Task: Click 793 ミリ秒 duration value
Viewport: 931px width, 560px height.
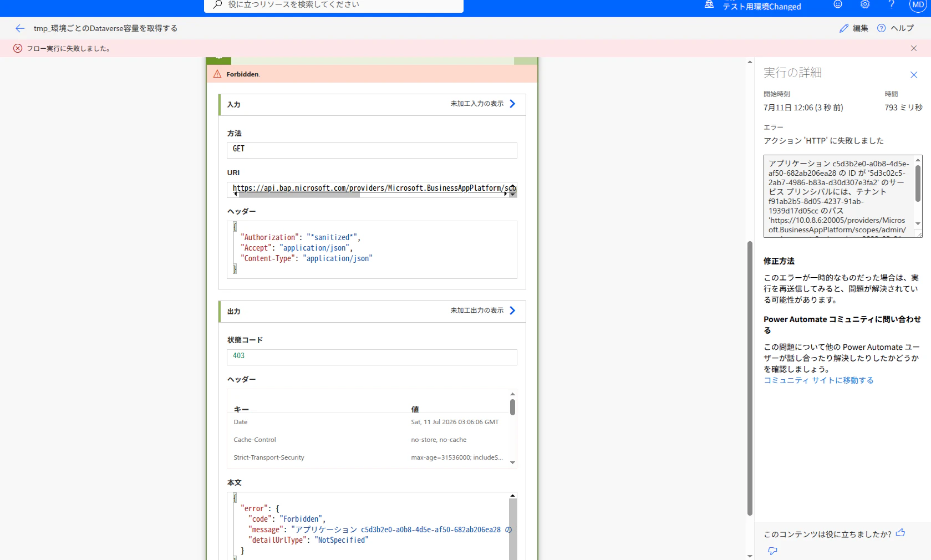Action: pos(903,108)
